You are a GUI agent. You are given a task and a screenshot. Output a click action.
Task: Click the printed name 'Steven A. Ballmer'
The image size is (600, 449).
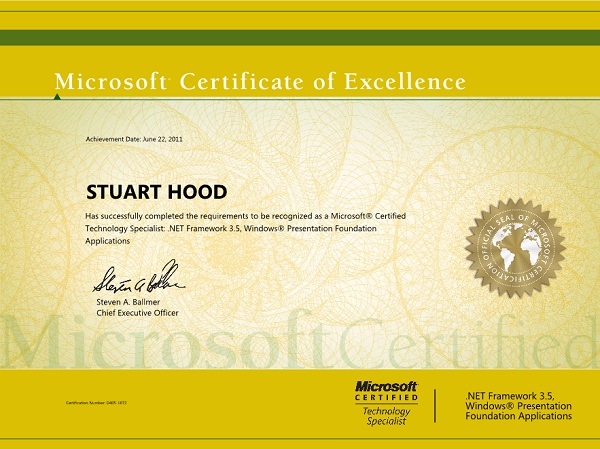click(x=128, y=302)
